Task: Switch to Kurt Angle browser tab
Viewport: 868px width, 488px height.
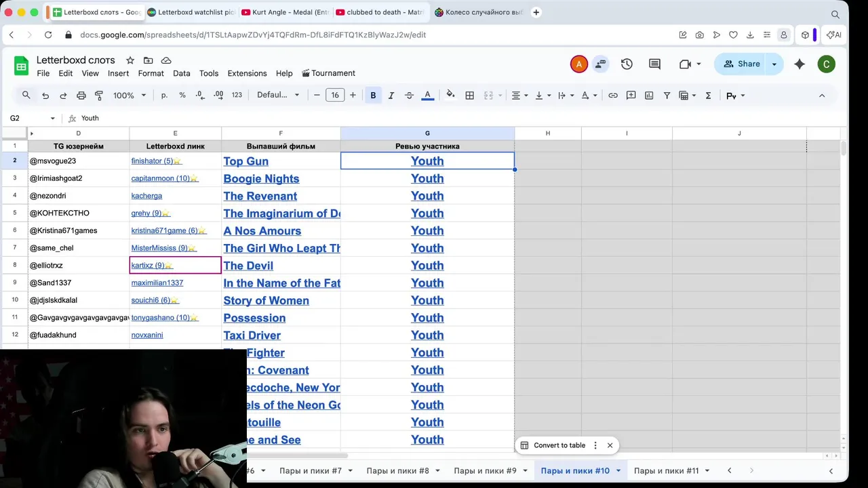Action: pos(285,12)
